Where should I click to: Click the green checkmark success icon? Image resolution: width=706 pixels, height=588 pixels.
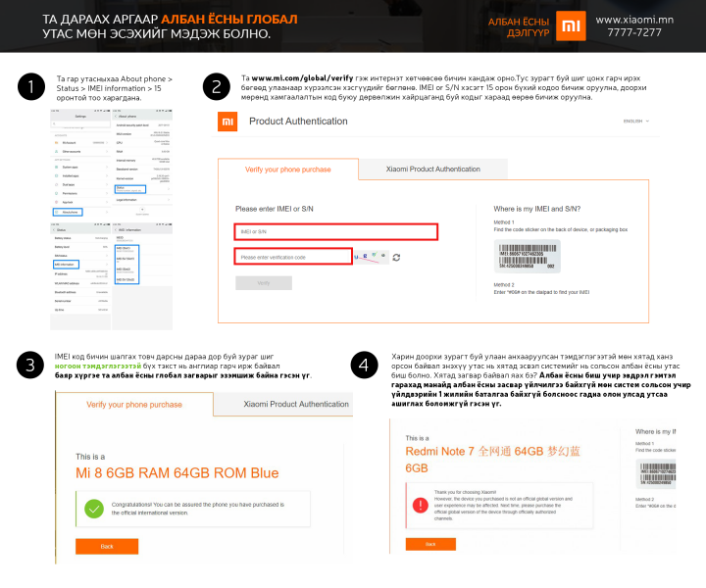point(94,509)
